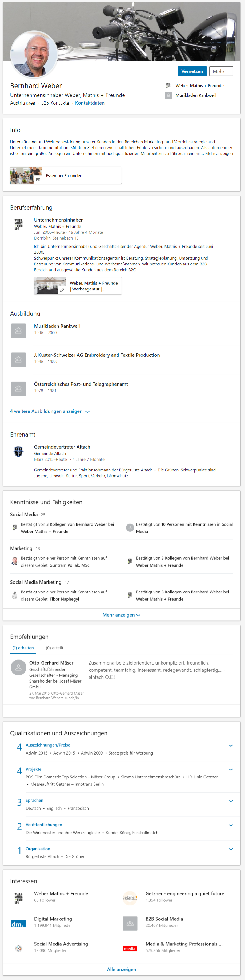Open the Mehr ... button menu

coord(221,71)
